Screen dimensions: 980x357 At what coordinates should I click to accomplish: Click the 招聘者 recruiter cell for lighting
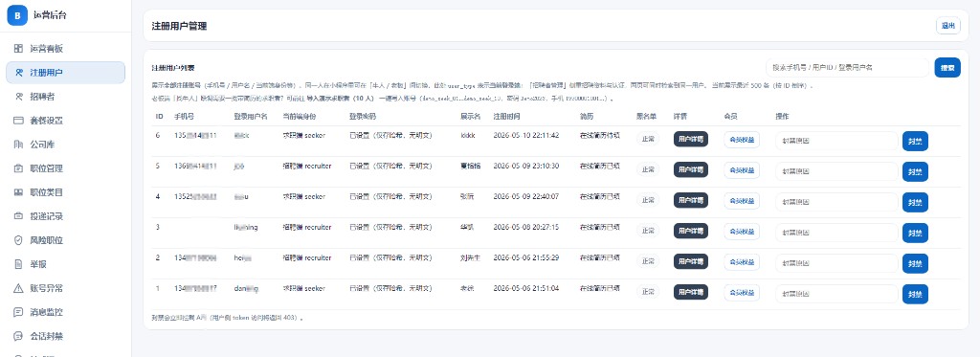[307, 227]
